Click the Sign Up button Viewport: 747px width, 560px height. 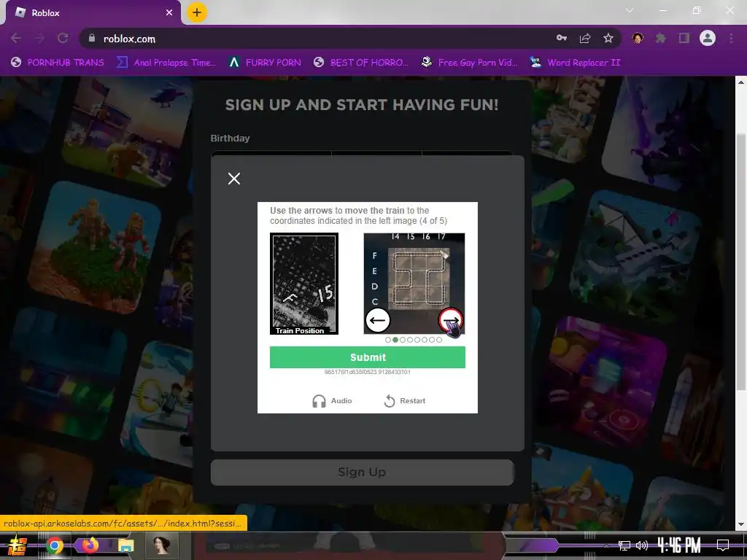coord(362,472)
